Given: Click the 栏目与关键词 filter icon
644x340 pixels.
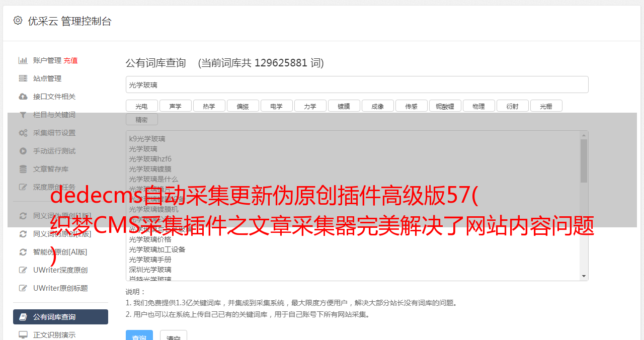Looking at the screenshot, I should [x=23, y=115].
